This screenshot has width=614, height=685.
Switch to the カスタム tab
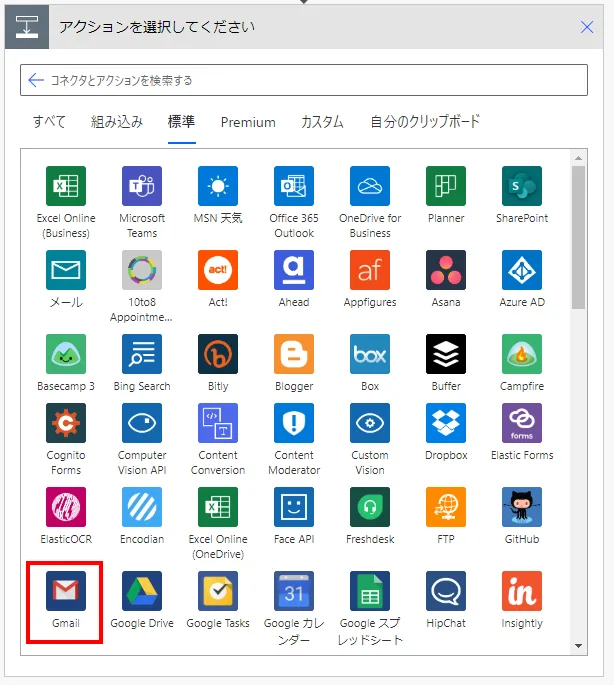pyautogui.click(x=322, y=122)
